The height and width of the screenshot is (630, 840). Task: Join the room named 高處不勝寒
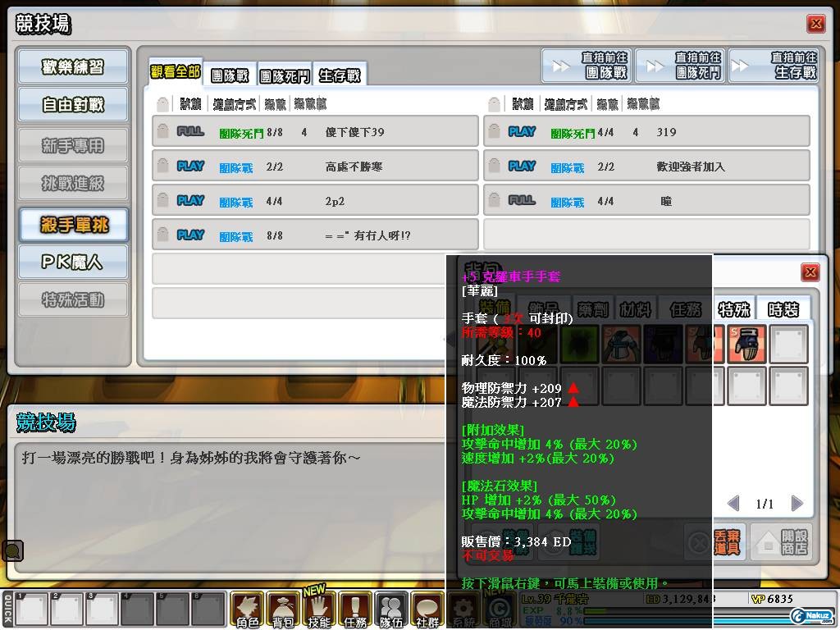pyautogui.click(x=315, y=166)
